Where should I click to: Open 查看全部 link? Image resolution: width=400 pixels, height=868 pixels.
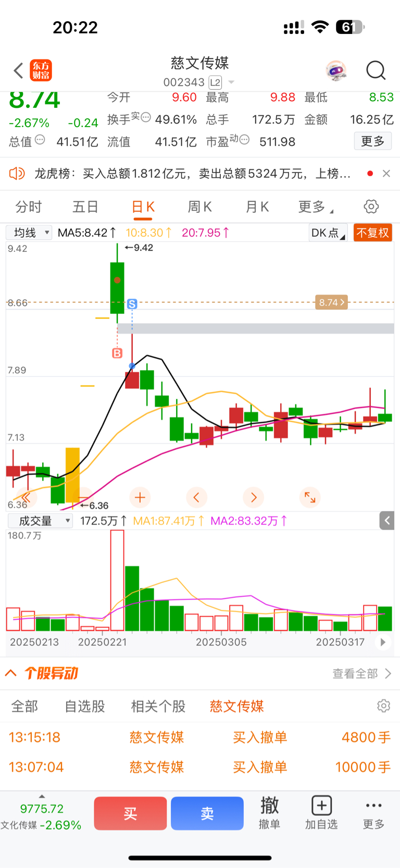point(362,674)
